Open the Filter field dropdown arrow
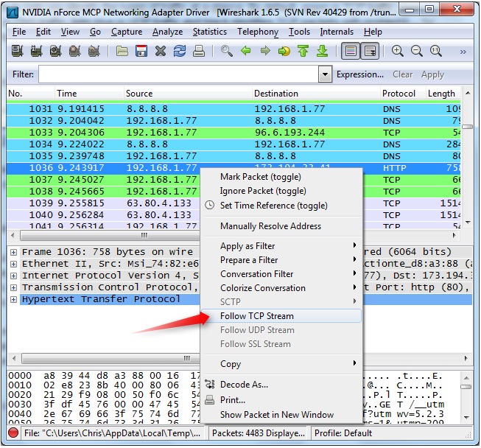The width and height of the screenshot is (481, 448). [x=325, y=74]
